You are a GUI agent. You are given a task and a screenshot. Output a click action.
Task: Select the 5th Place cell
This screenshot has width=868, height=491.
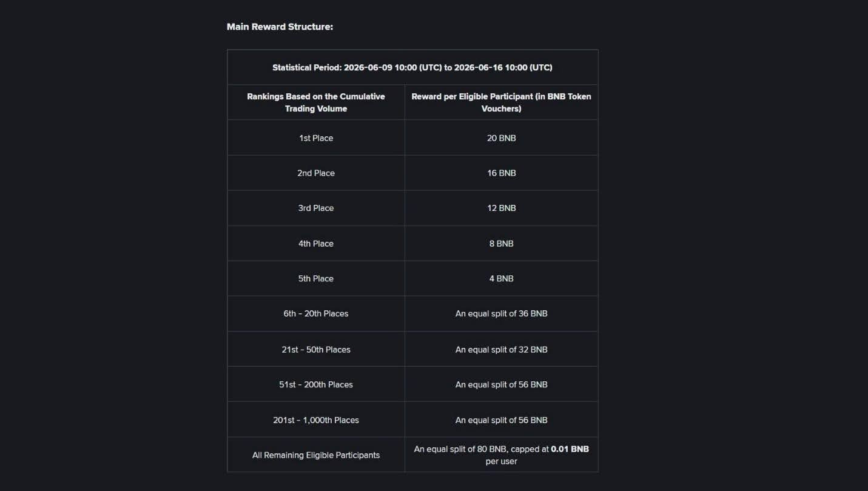pyautogui.click(x=316, y=279)
